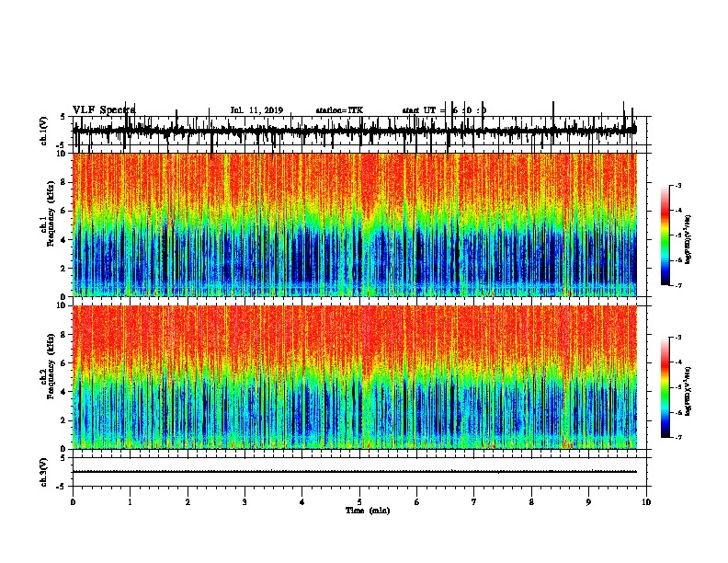Click the "-7" bottom tick of ch.1 colorbar
This screenshot has height=563, width=728.
(x=678, y=286)
